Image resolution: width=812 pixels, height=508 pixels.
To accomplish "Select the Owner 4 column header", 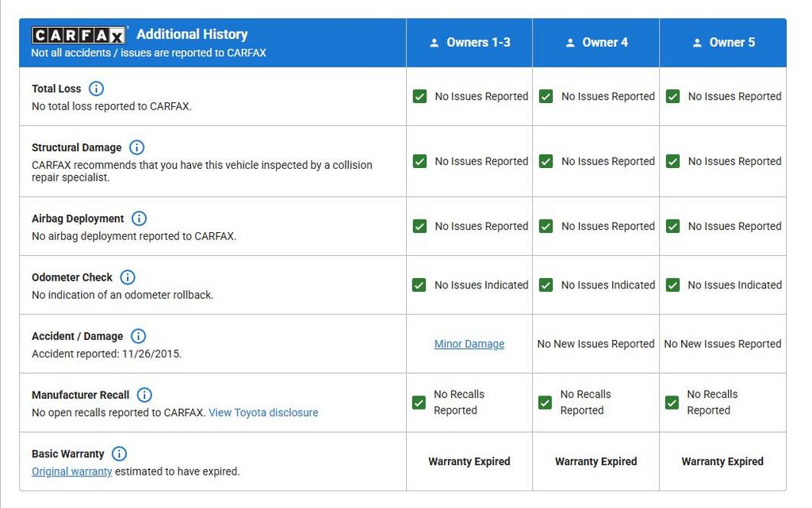I will pyautogui.click(x=596, y=43).
